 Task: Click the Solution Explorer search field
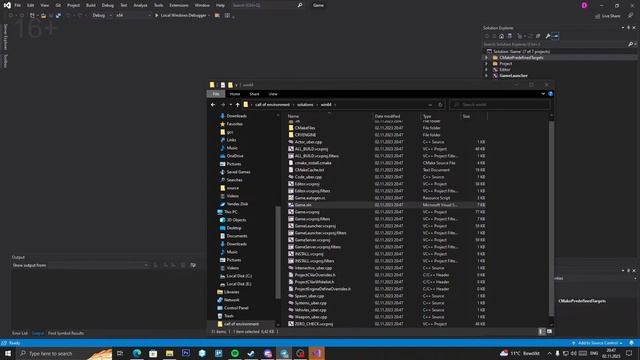click(556, 44)
